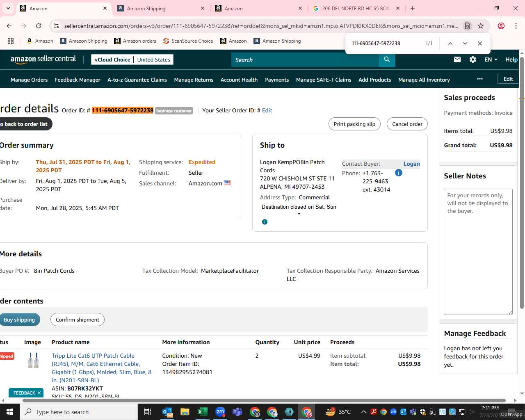Close the find-in-page bar
This screenshot has width=525, height=420.
479,43
